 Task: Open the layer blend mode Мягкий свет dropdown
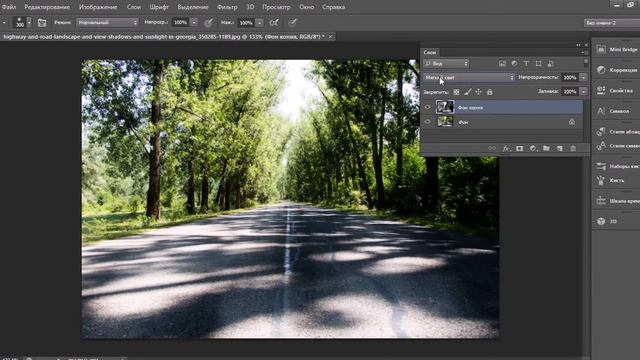tap(469, 77)
